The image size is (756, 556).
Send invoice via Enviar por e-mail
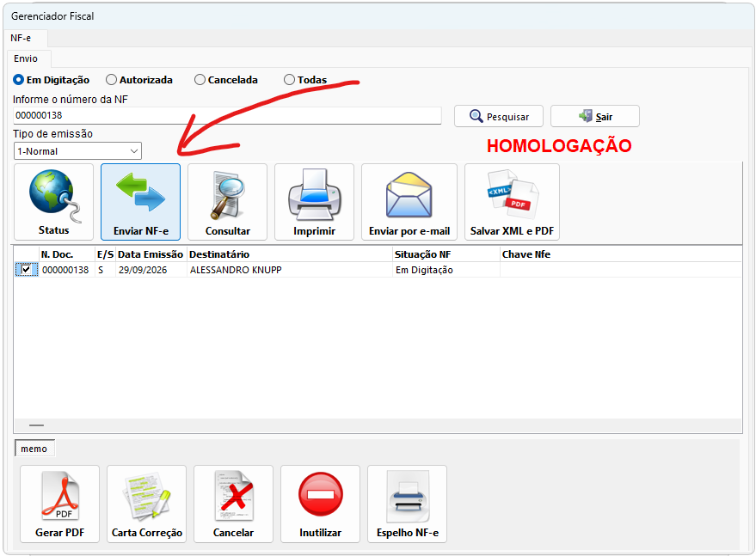[x=409, y=201]
